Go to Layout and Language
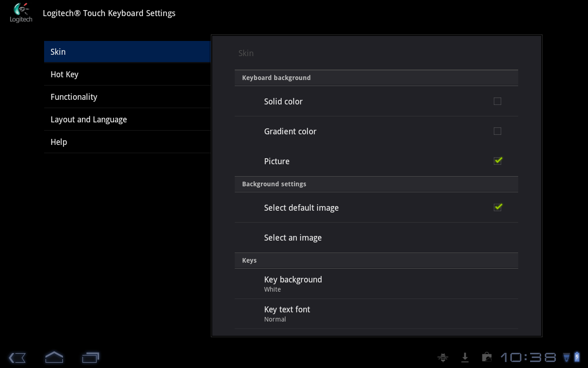588x368 pixels. [x=127, y=120]
